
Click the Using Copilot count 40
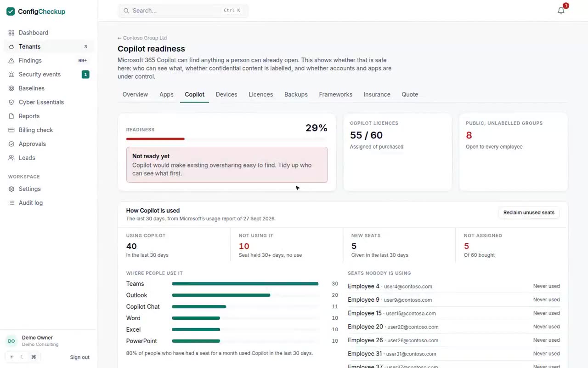click(x=131, y=246)
